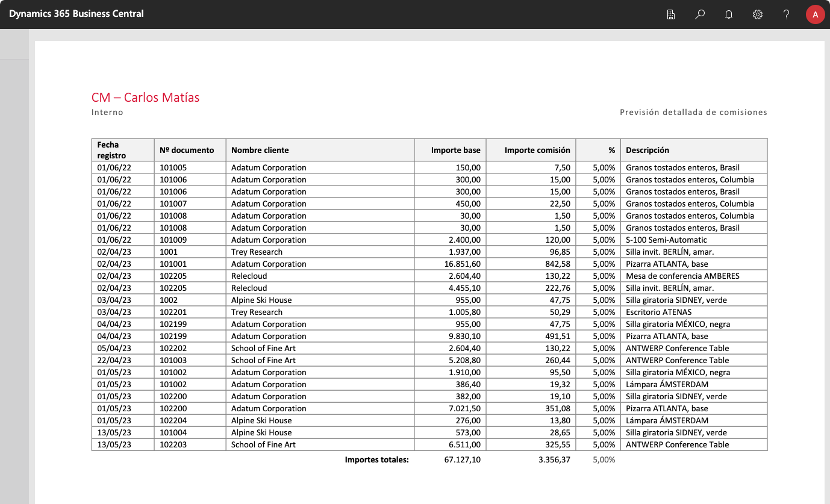Screen dimensions: 830x504
Task: Select base amount 6.511,00
Action: point(465,444)
